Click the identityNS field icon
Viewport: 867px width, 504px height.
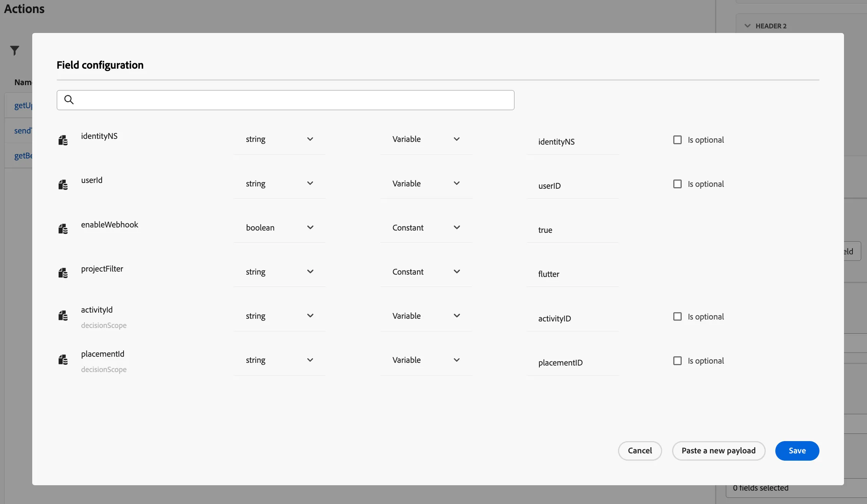(63, 140)
